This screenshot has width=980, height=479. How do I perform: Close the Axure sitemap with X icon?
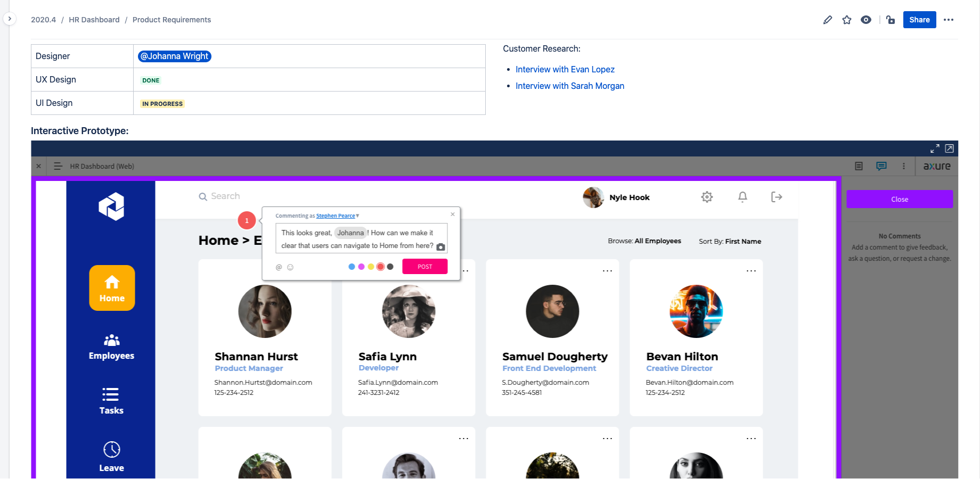38,166
